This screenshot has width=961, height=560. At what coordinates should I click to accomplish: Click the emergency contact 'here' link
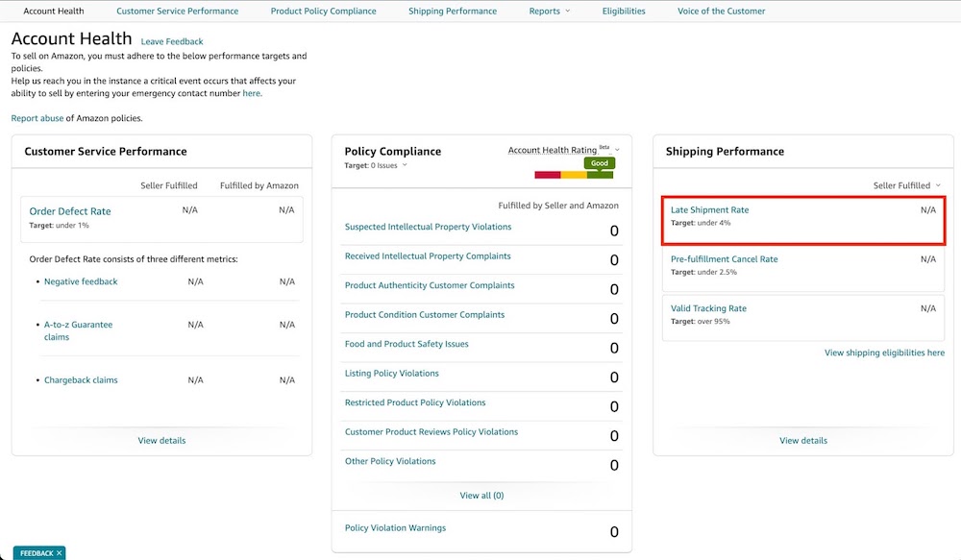tap(251, 93)
